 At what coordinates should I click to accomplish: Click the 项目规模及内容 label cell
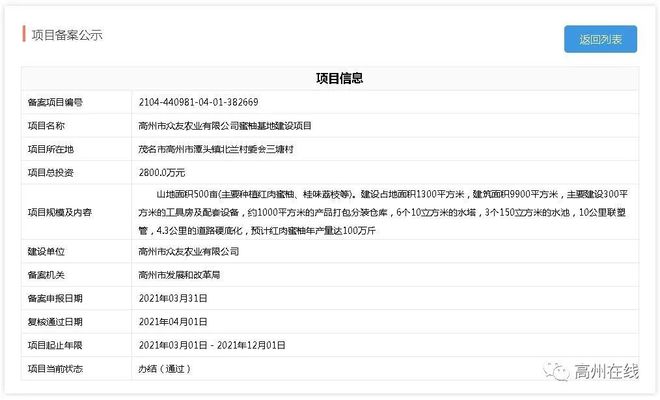(x=77, y=212)
